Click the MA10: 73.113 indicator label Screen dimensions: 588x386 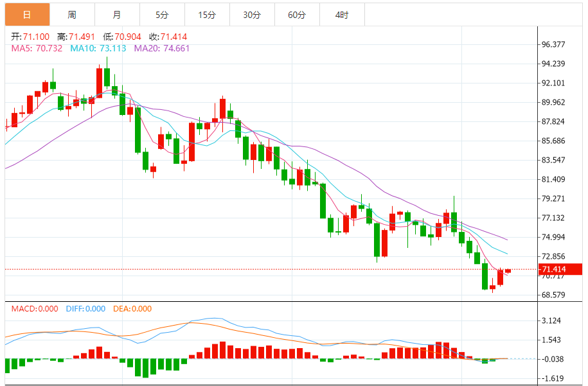pyautogui.click(x=98, y=48)
